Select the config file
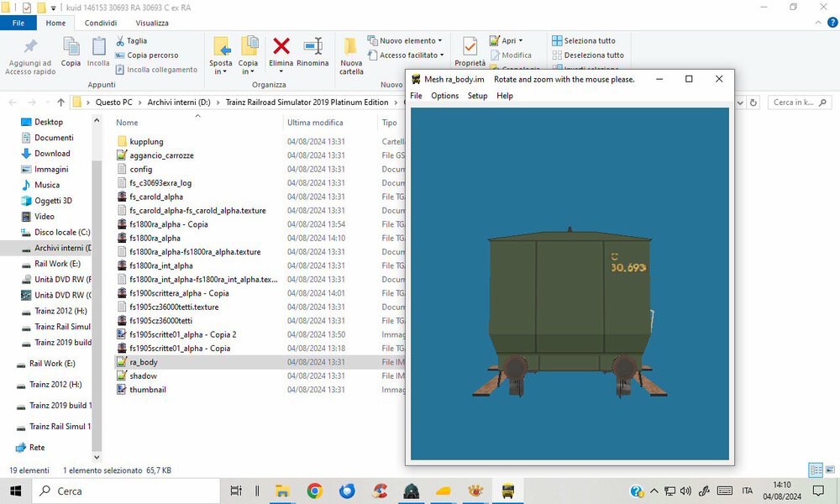This screenshot has height=504, width=840. coord(140,169)
